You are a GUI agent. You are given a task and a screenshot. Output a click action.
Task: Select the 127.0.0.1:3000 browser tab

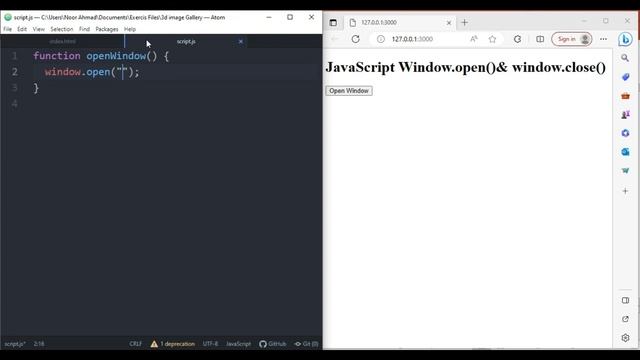coord(400,22)
